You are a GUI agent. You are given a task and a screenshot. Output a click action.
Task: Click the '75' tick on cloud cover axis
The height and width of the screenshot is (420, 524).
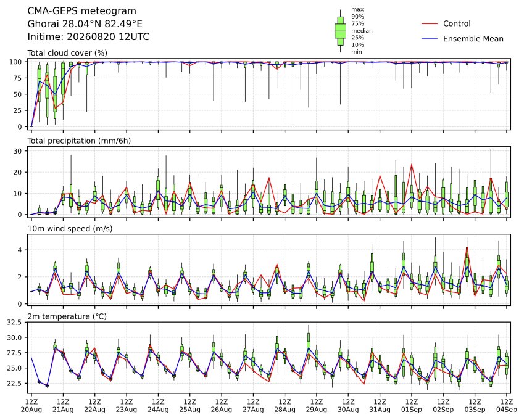[x=18, y=78]
